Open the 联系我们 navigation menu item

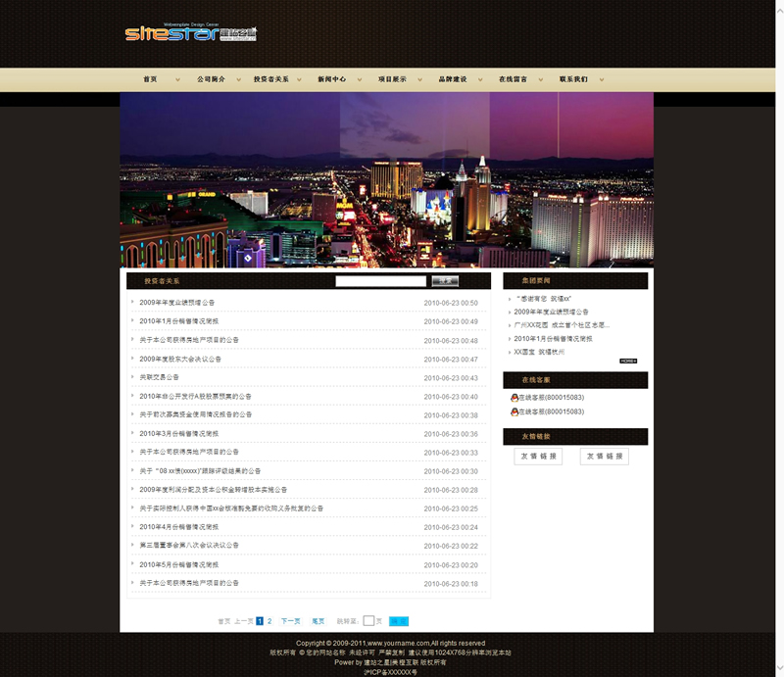(573, 79)
